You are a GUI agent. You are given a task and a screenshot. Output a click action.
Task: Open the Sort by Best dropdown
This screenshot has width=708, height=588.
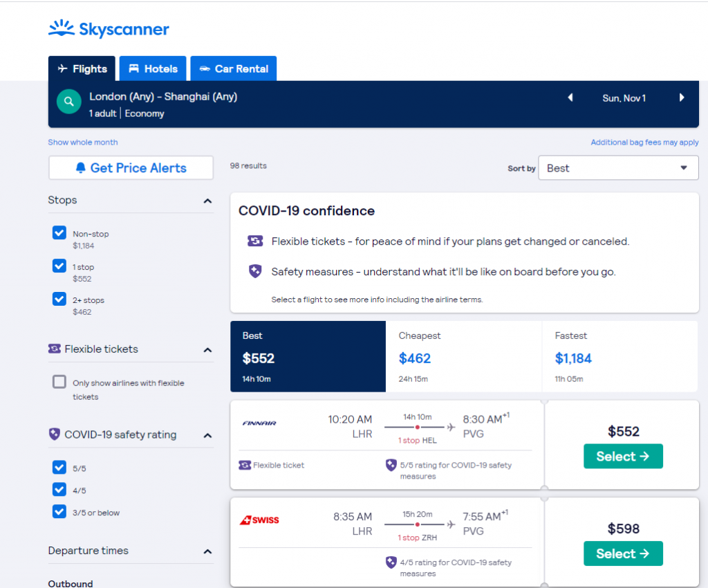(x=618, y=168)
